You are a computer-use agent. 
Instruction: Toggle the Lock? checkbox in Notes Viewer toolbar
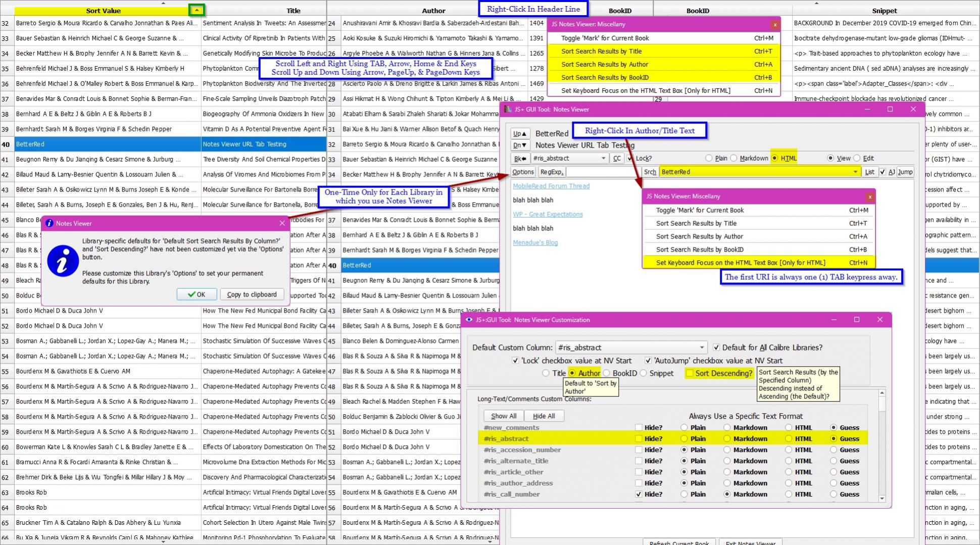click(x=630, y=159)
